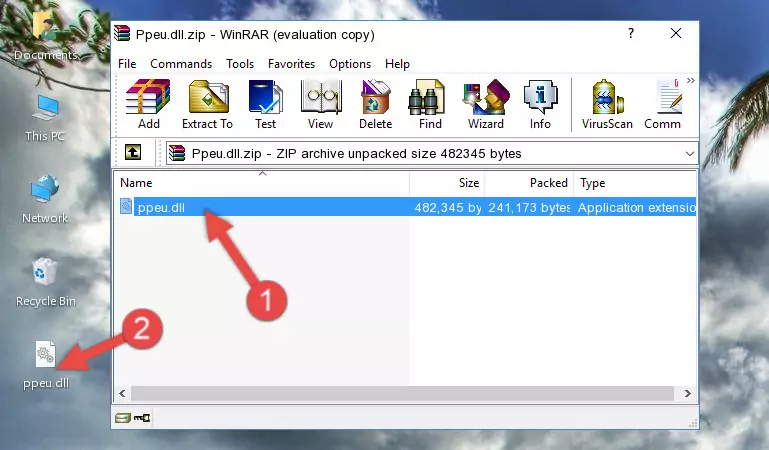This screenshot has height=450, width=769.
Task: Expand the hidden toolbar buttons chevron
Action: [691, 81]
